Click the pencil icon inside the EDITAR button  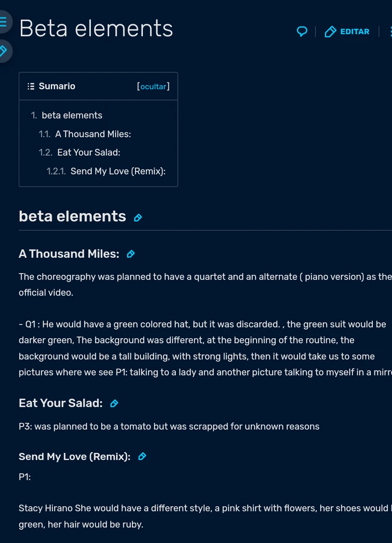click(330, 31)
